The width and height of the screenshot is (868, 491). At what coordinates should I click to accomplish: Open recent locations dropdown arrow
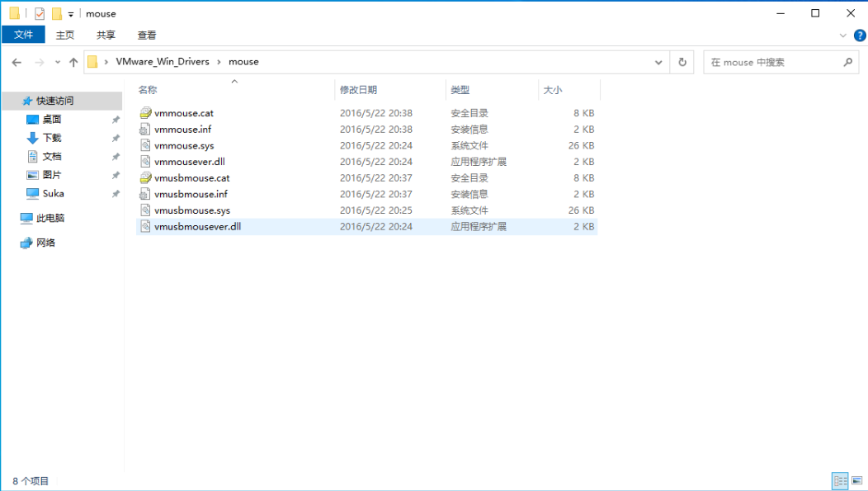[58, 62]
